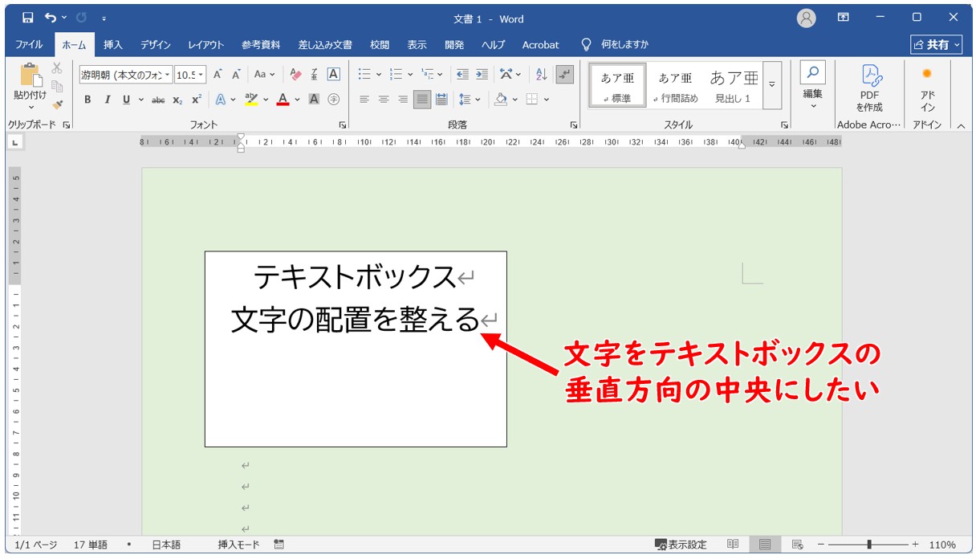
Task: Apply the No Spacing (行間詰め) style
Action: [x=675, y=86]
